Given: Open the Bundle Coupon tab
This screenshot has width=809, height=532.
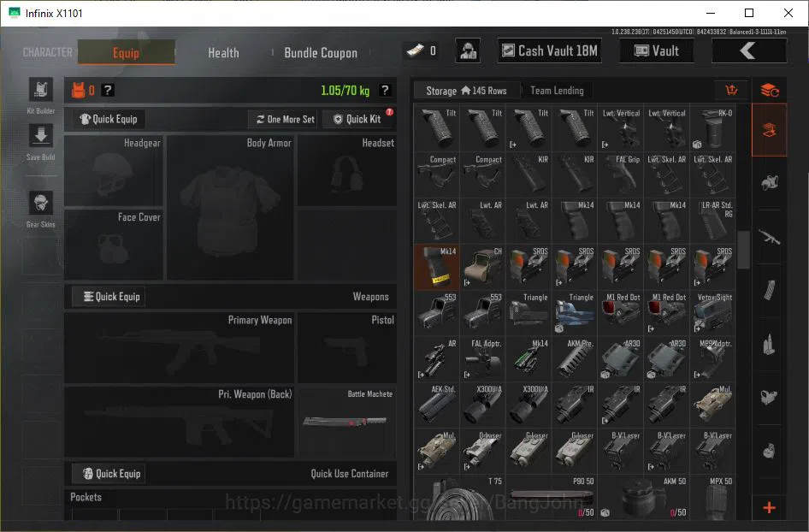Looking at the screenshot, I should click(321, 53).
